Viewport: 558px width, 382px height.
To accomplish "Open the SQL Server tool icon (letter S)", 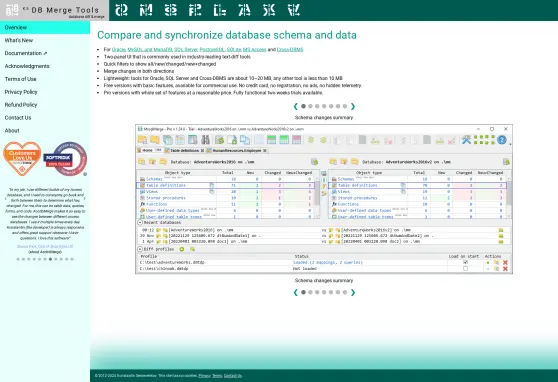I will point(171,10).
